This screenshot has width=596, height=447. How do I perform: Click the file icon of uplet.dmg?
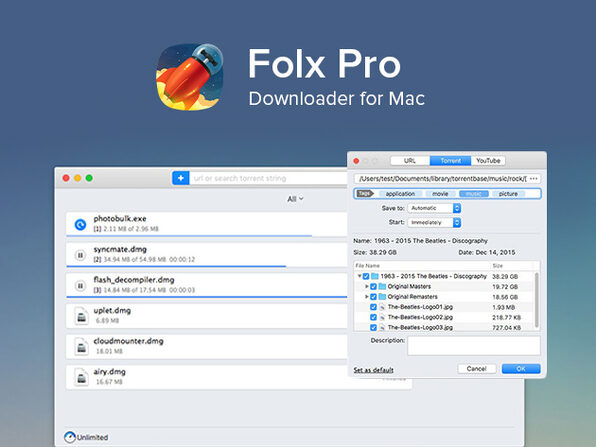(81, 315)
